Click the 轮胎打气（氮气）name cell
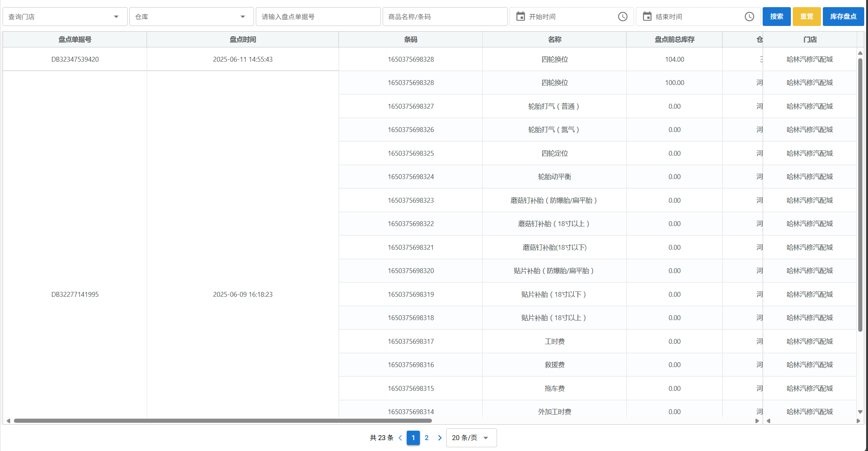 click(555, 130)
